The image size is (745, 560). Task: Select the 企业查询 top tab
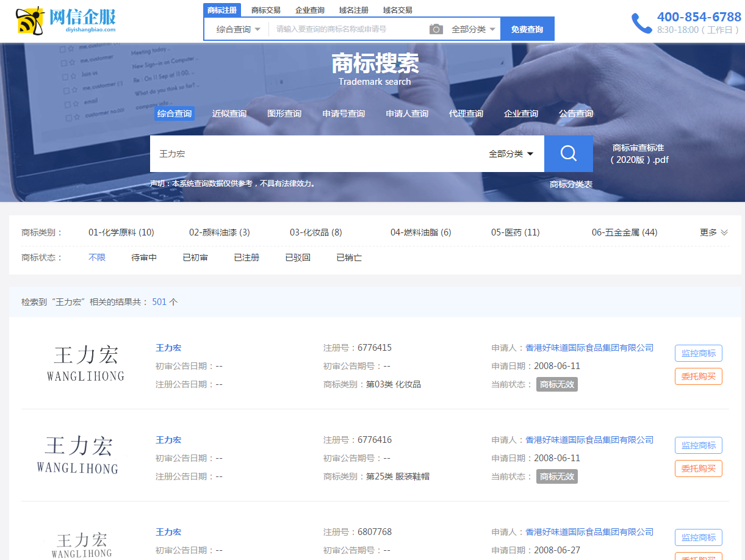(x=310, y=10)
